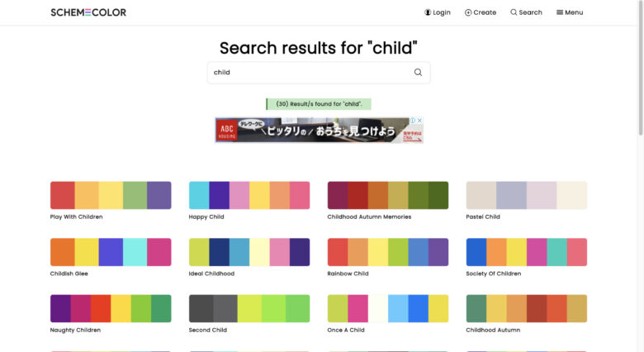Select the Create navigation item
Image resolution: width=644 pixels, height=352 pixels.
[x=481, y=12]
